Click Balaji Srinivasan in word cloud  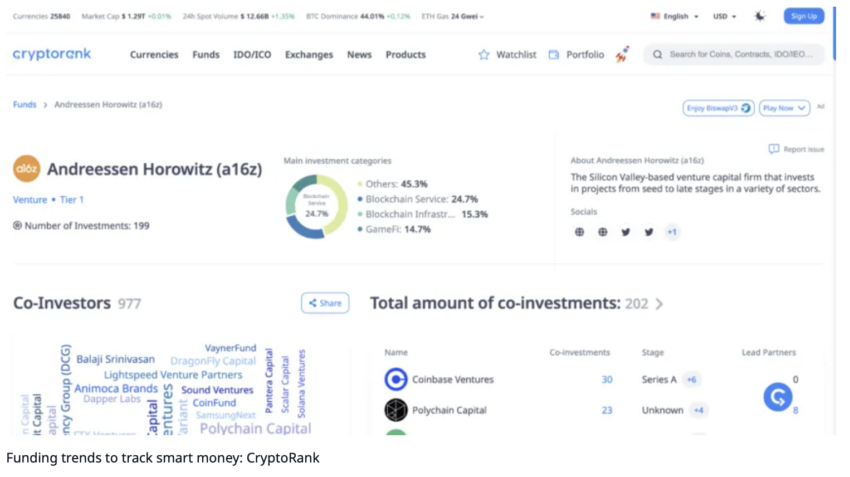tap(115, 359)
